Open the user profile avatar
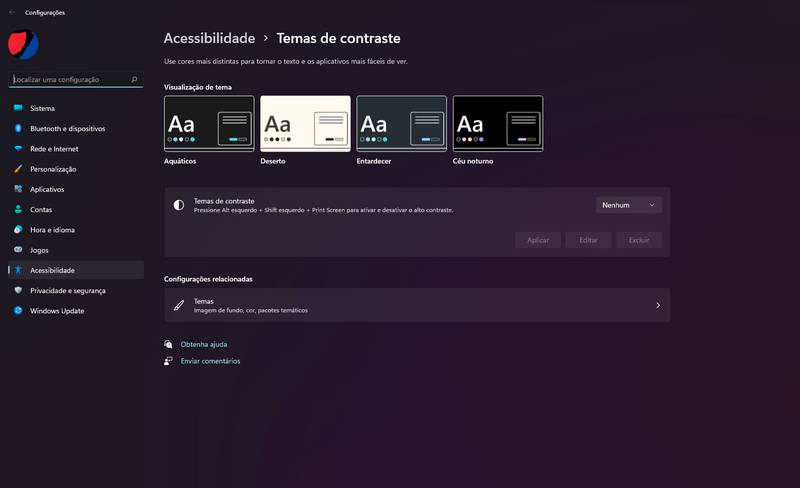This screenshot has height=488, width=800. click(23, 45)
